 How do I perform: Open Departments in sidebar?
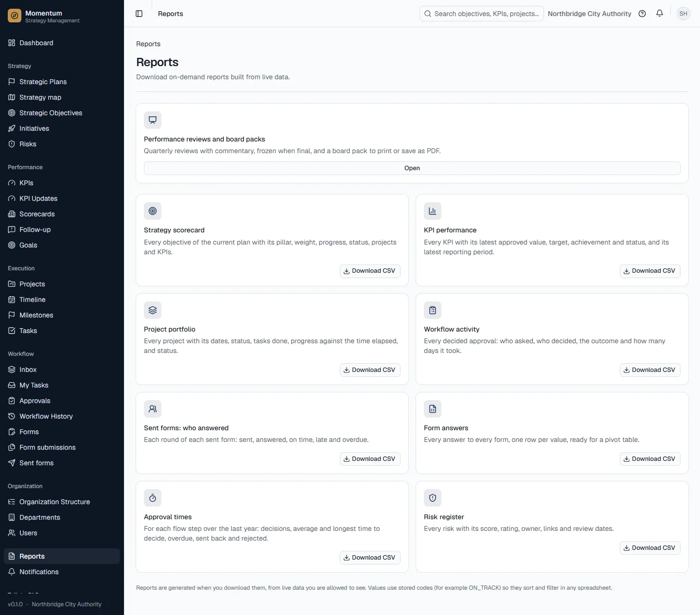tap(62, 517)
